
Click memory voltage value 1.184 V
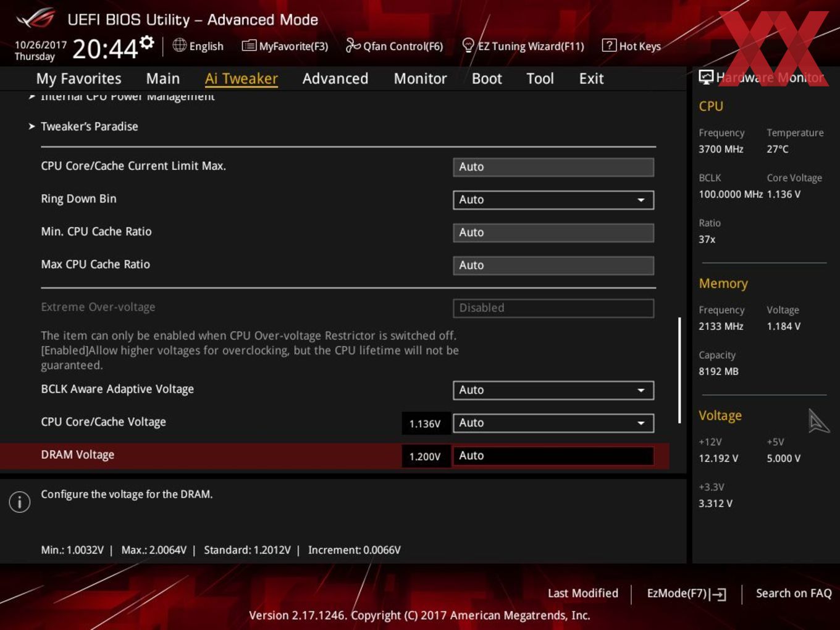click(x=784, y=326)
